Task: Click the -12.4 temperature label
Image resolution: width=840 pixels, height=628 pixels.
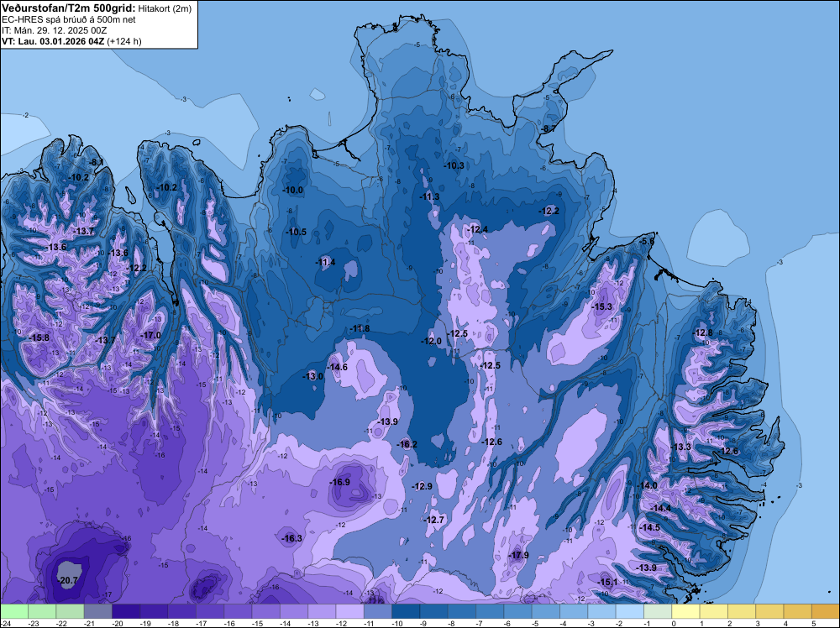Action: click(478, 229)
